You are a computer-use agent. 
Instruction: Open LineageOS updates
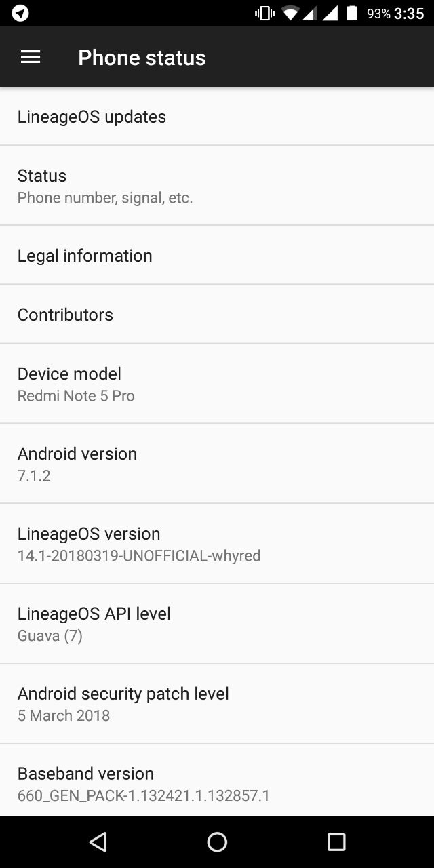[217, 117]
